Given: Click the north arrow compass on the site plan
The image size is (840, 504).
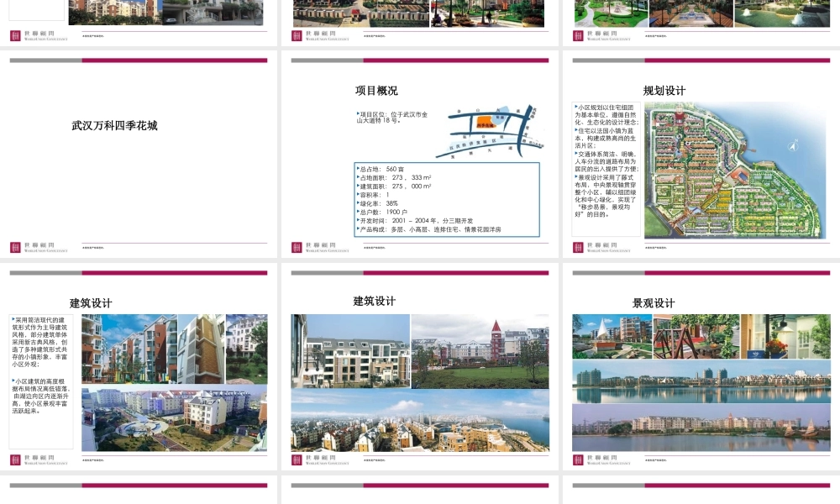Looking at the screenshot, I should 794,145.
